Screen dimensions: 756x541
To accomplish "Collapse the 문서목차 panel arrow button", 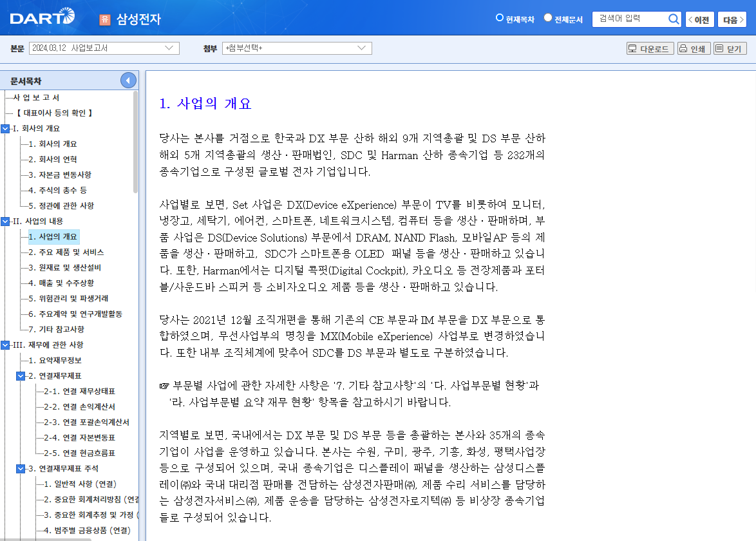I will tap(128, 81).
